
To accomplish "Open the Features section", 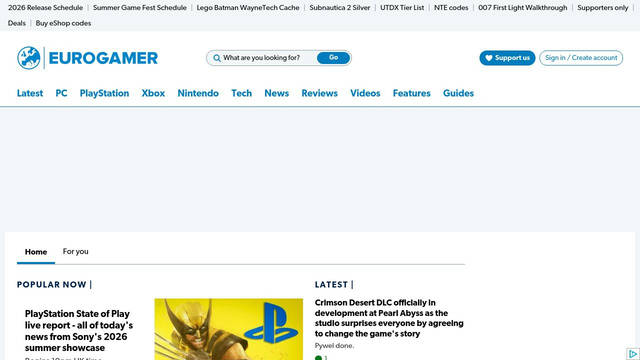I will [411, 93].
